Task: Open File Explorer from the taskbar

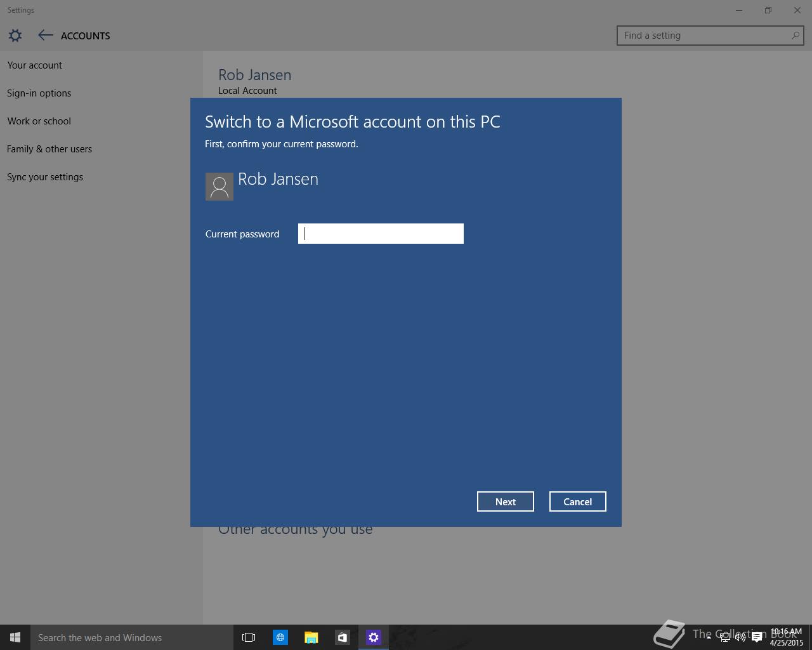Action: point(311,637)
